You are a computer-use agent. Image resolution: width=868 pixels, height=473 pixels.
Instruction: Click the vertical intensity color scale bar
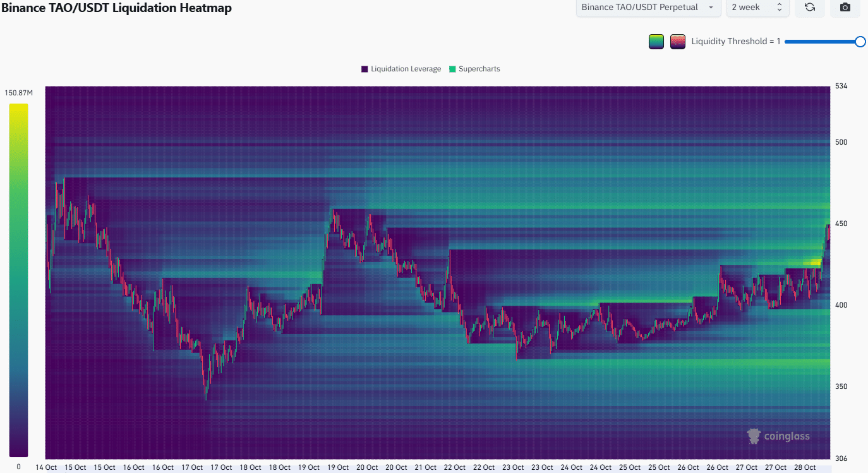click(18, 278)
